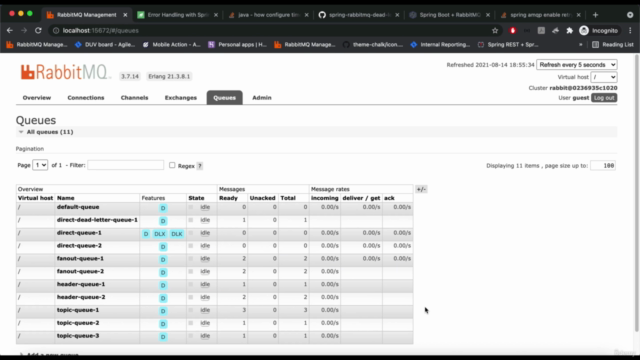Viewport: 640px width, 360px height.
Task: Click the D badge of header-queue-2
Action: pos(163,298)
